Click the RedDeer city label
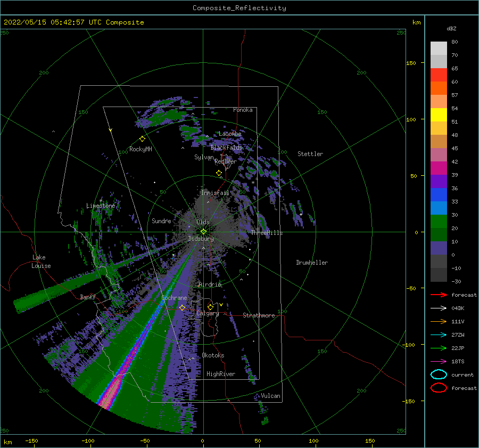This screenshot has height=448, width=479. coord(226,161)
